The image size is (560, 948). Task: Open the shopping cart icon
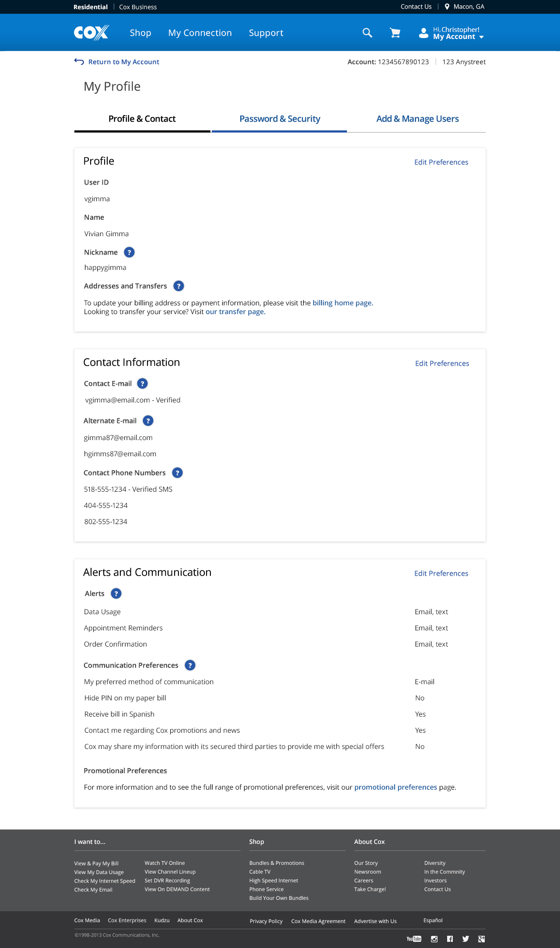[395, 33]
